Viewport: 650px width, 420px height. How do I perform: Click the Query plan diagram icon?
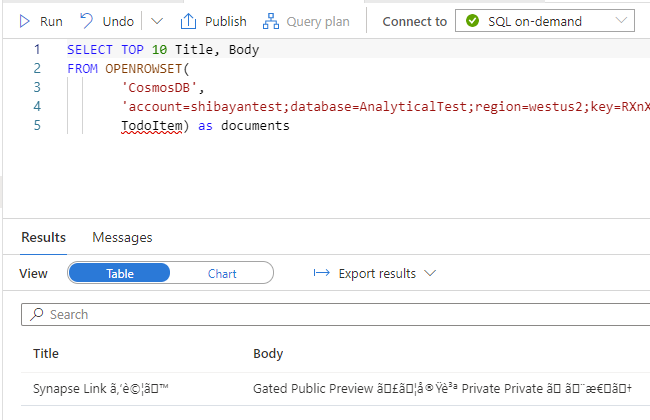pyautogui.click(x=271, y=21)
